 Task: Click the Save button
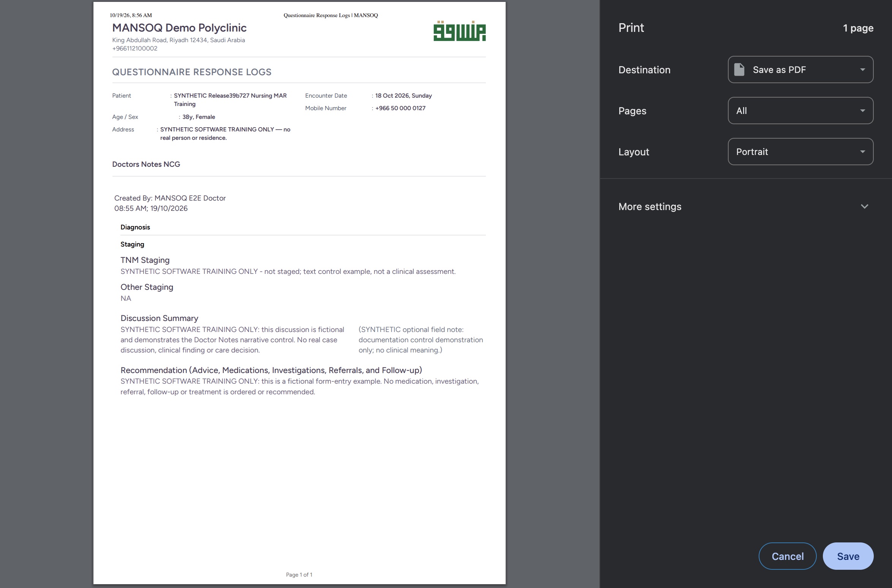coord(848,556)
